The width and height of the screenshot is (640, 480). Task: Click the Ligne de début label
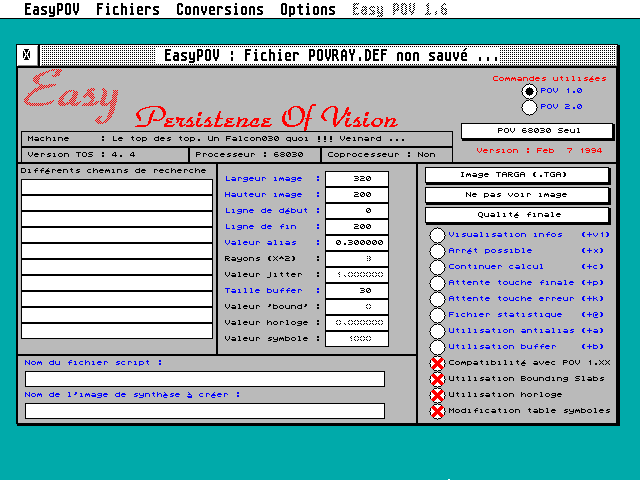(267, 211)
